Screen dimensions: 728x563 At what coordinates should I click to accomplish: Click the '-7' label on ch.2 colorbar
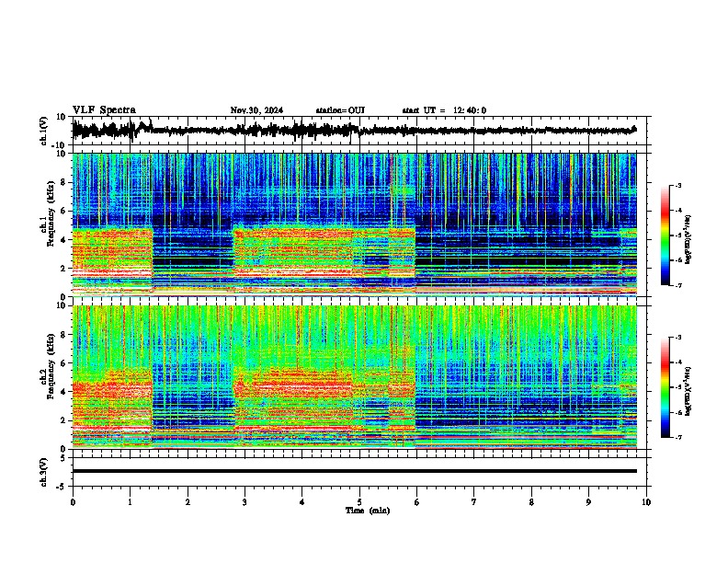click(x=678, y=438)
